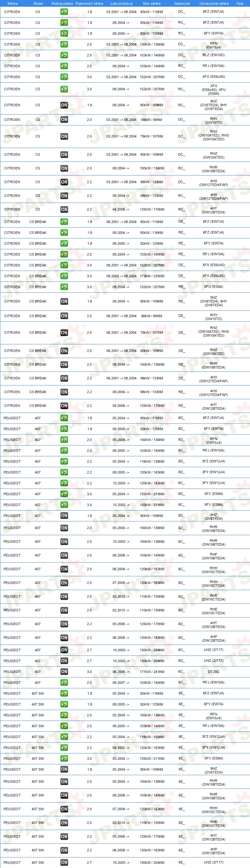Click petrol icon in Citroen RFN (EW10J4) row
The image size is (250, 868).
pyautogui.click(x=64, y=44)
